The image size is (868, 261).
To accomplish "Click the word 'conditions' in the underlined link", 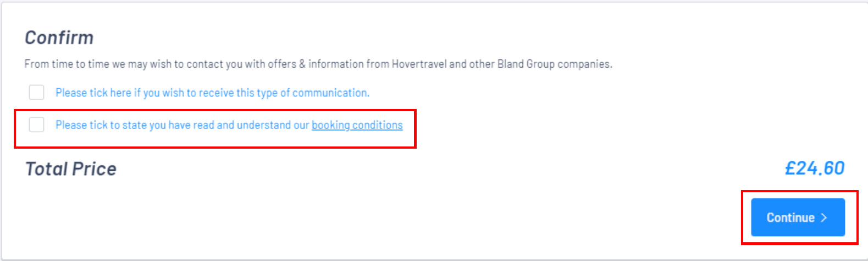I will tap(378, 125).
